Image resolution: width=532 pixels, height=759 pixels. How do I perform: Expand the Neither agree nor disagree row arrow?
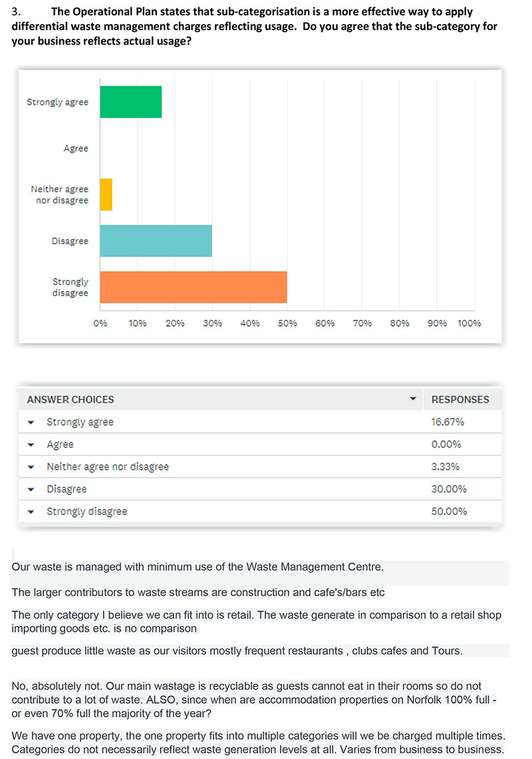[31, 467]
